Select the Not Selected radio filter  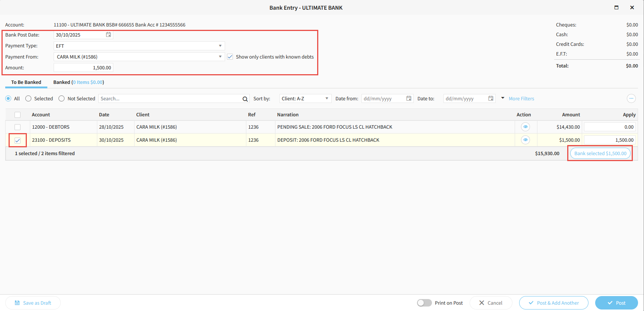62,98
